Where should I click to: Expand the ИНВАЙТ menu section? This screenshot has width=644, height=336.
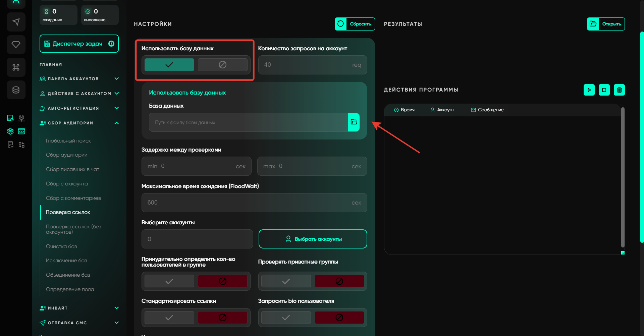[116, 308]
